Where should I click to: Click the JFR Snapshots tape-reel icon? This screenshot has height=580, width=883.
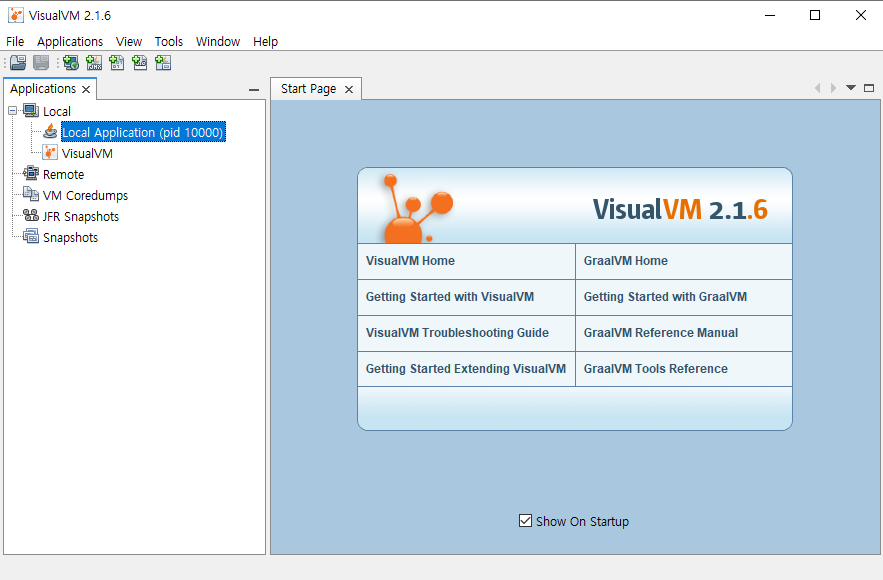click(31, 216)
